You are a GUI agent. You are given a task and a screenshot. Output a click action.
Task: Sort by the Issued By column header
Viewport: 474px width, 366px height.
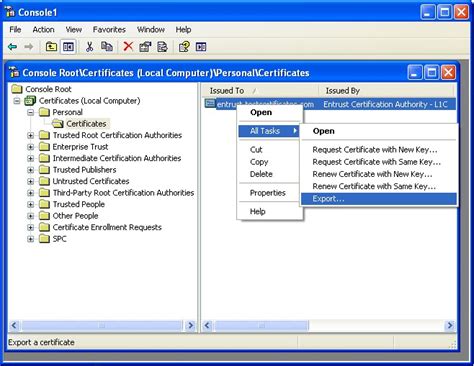pos(386,91)
